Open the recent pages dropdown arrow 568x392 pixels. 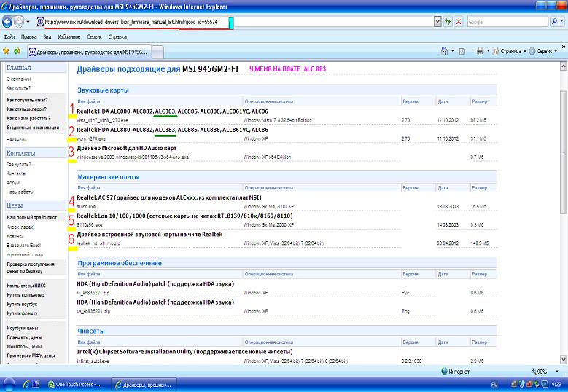click(x=28, y=22)
